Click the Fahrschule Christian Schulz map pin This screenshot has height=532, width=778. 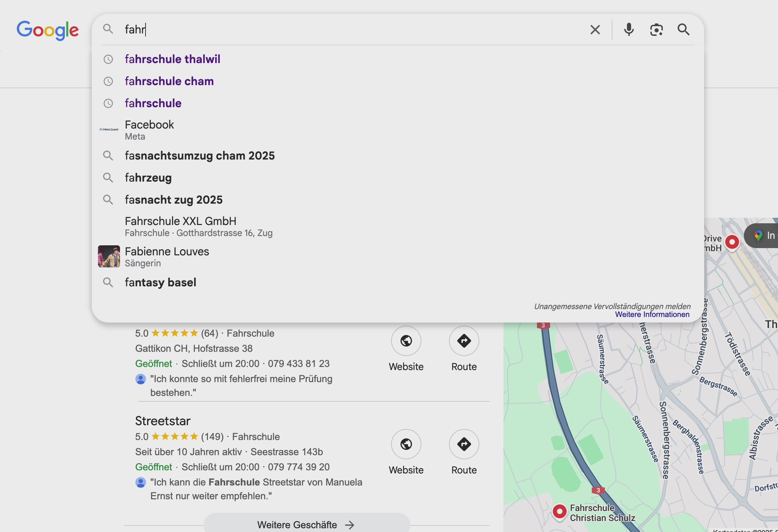(559, 511)
